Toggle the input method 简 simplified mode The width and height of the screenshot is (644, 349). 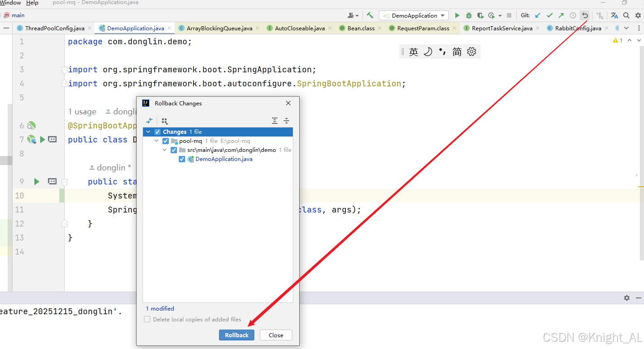click(x=457, y=52)
